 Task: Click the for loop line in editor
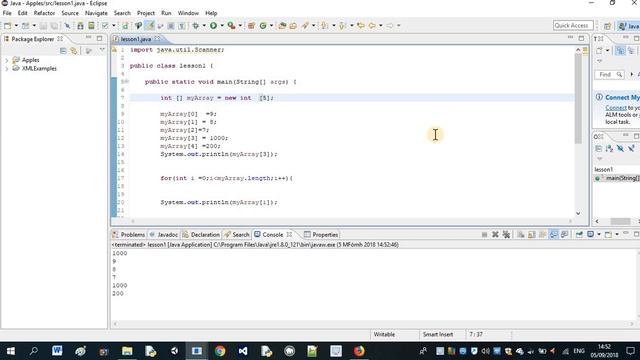227,178
